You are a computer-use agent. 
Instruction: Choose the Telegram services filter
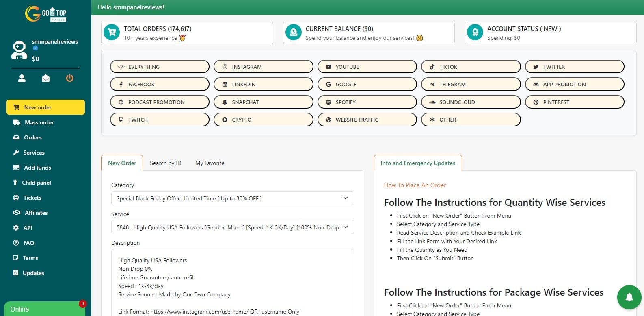(471, 84)
